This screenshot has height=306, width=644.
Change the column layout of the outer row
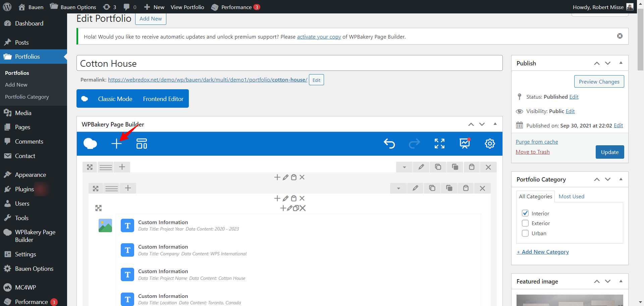(x=106, y=167)
